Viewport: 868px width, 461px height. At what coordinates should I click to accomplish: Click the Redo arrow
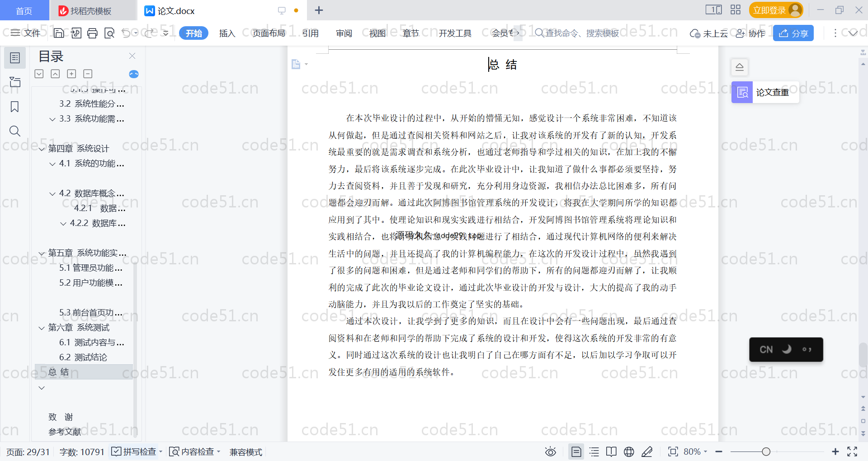149,33
